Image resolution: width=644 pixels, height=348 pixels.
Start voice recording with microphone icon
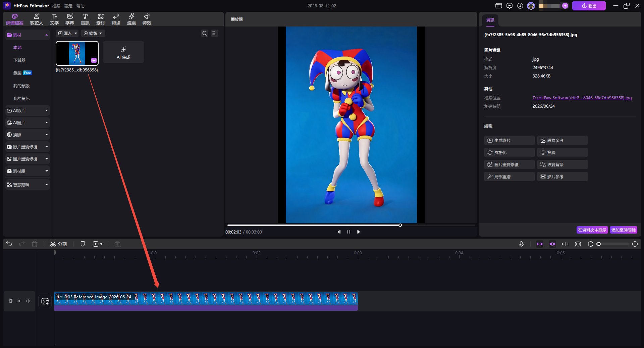point(521,244)
